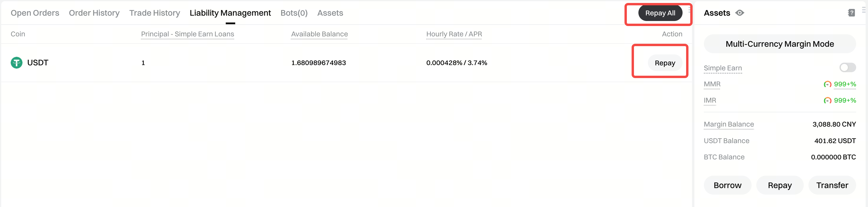868x207 pixels.
Task: Click the IMR risk gauge icon
Action: [x=827, y=100]
